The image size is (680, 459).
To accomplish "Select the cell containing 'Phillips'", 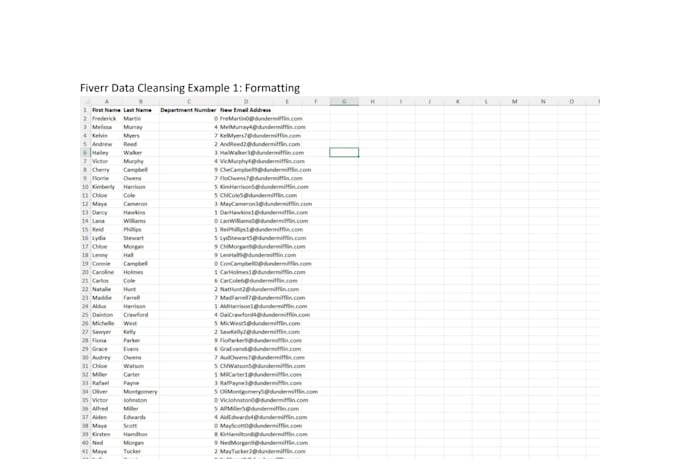I will coord(141,230).
